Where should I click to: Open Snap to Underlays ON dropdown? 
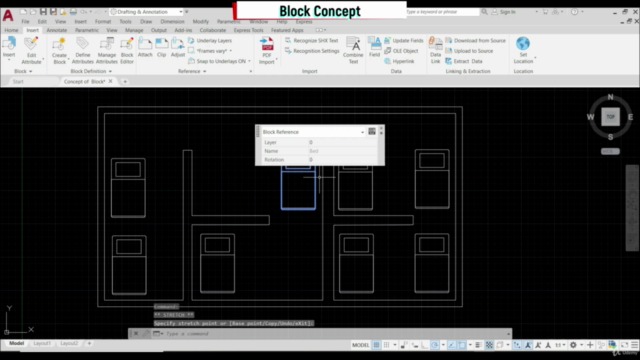249,61
